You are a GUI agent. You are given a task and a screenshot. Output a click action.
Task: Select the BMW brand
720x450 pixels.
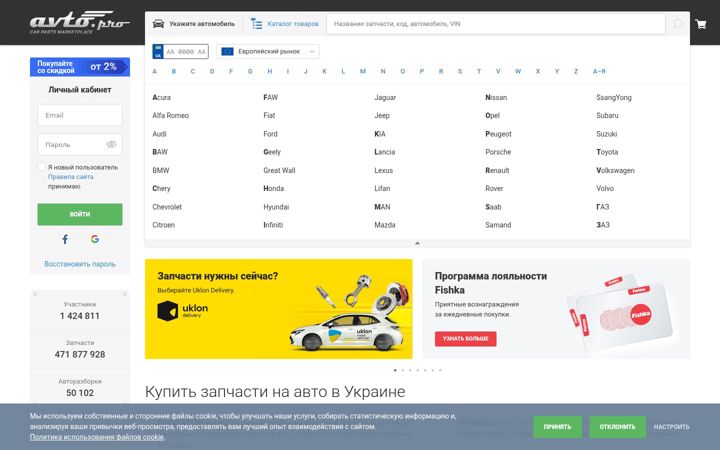161,170
